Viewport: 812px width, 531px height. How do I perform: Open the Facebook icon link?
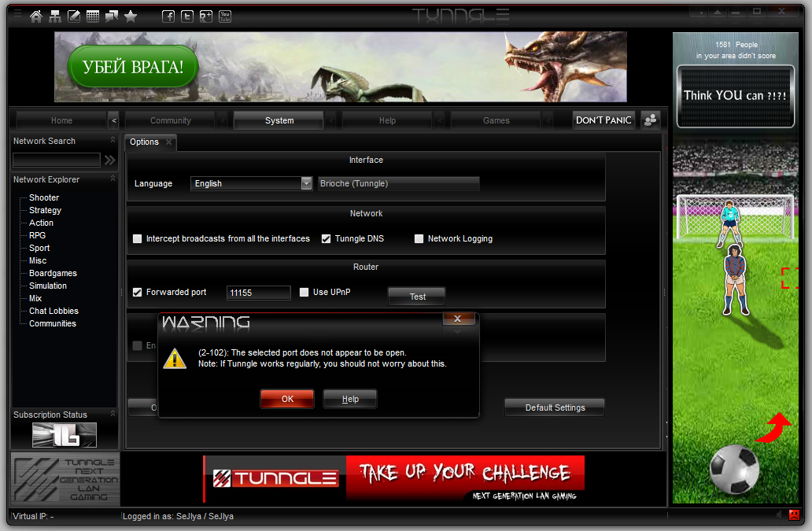[168, 17]
